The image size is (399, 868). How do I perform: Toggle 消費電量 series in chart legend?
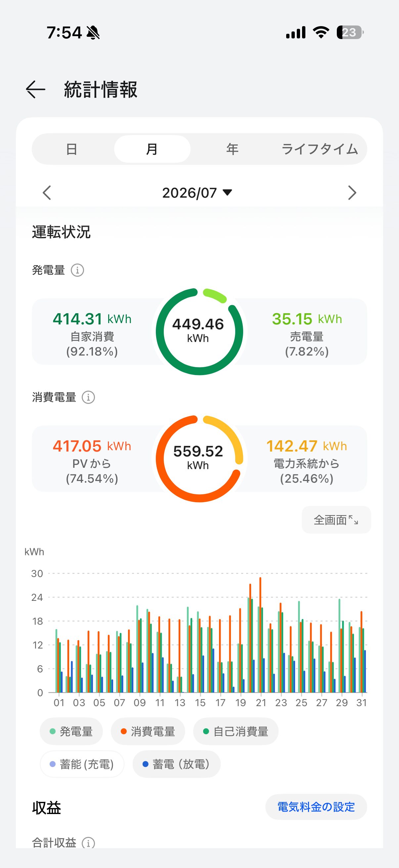(x=148, y=732)
